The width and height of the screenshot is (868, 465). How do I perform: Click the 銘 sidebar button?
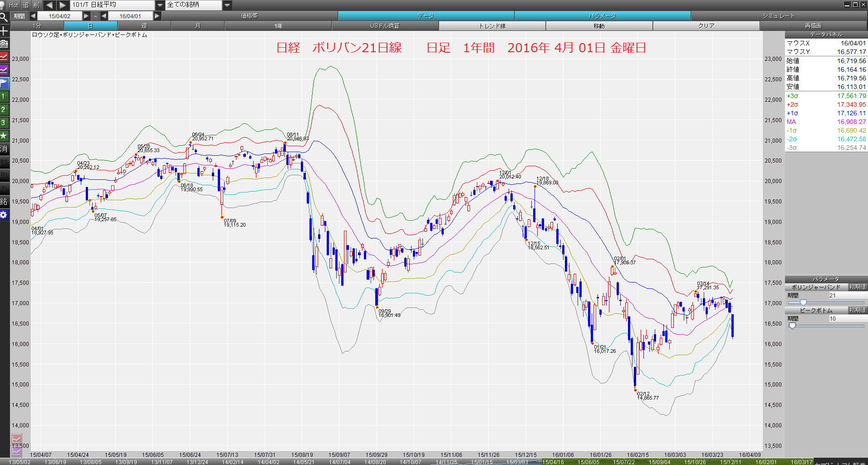(x=4, y=202)
